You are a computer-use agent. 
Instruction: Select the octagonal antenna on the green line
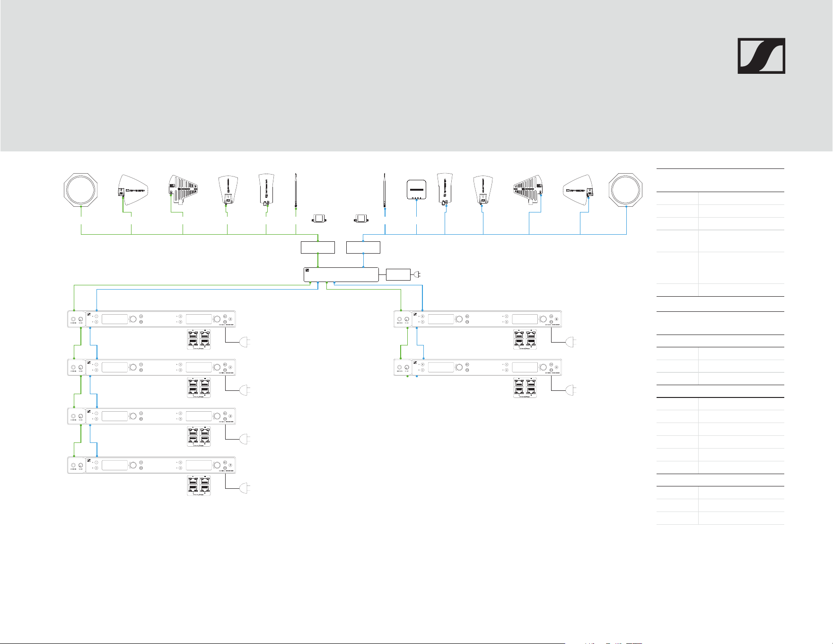81,189
